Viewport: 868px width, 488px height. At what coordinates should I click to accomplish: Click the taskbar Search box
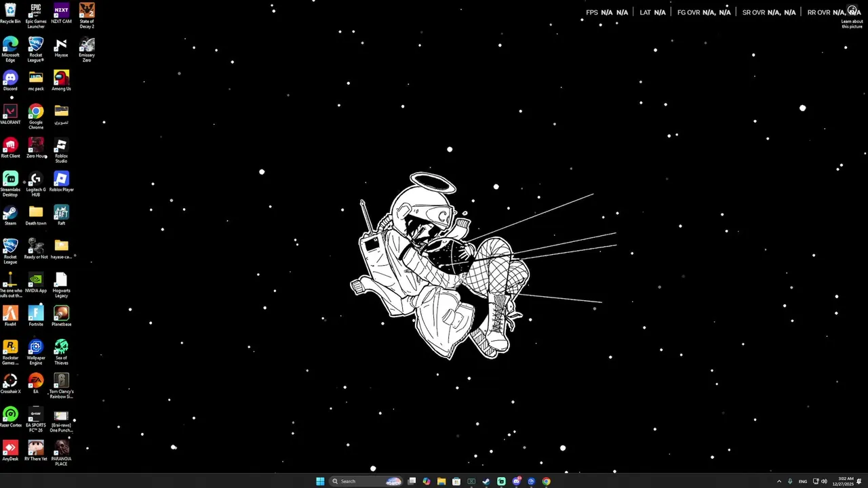[x=366, y=481]
